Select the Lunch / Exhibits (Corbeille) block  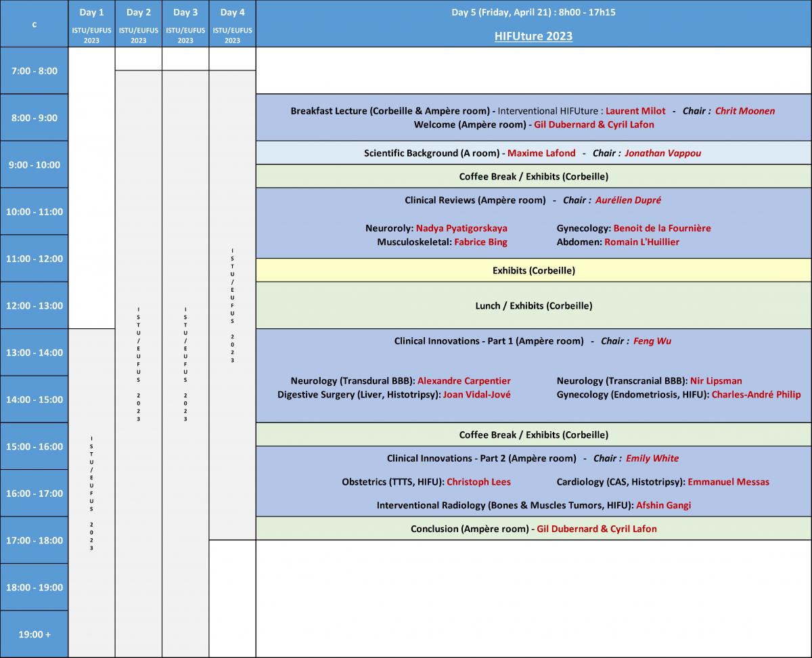533,305
